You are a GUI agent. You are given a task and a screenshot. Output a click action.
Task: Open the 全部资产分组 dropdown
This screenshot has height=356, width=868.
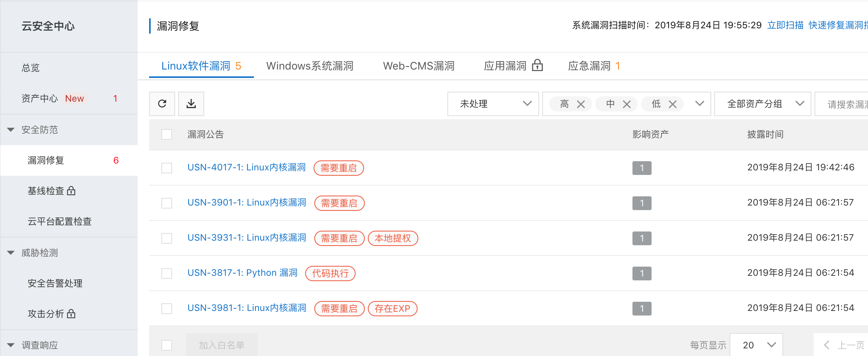[762, 104]
